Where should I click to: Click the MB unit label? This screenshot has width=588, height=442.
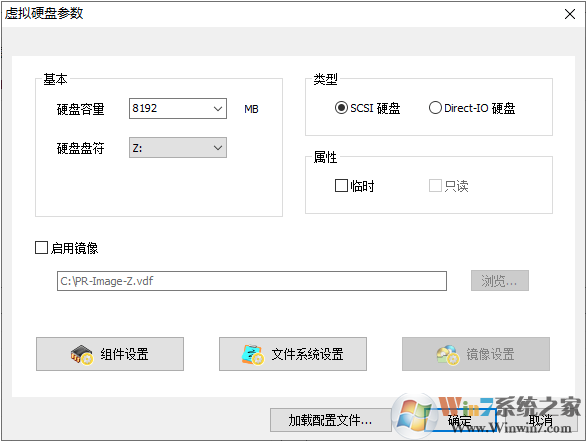click(251, 109)
